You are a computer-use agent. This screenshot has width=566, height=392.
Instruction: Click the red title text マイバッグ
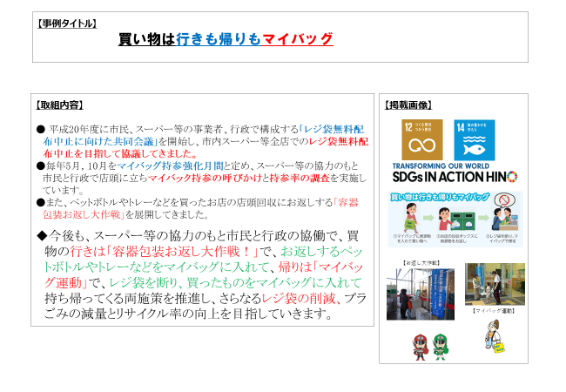298,39
